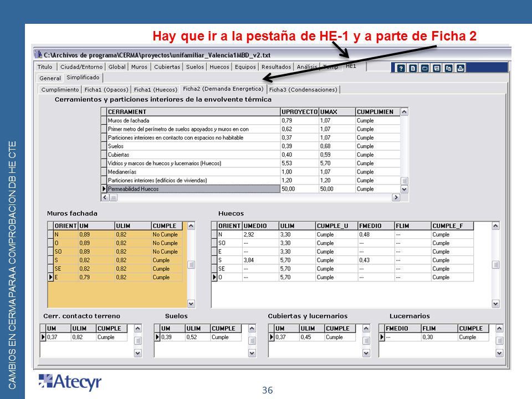This screenshot has width=532, height=399.
Task: Open the Equipos tab
Action: (245, 67)
